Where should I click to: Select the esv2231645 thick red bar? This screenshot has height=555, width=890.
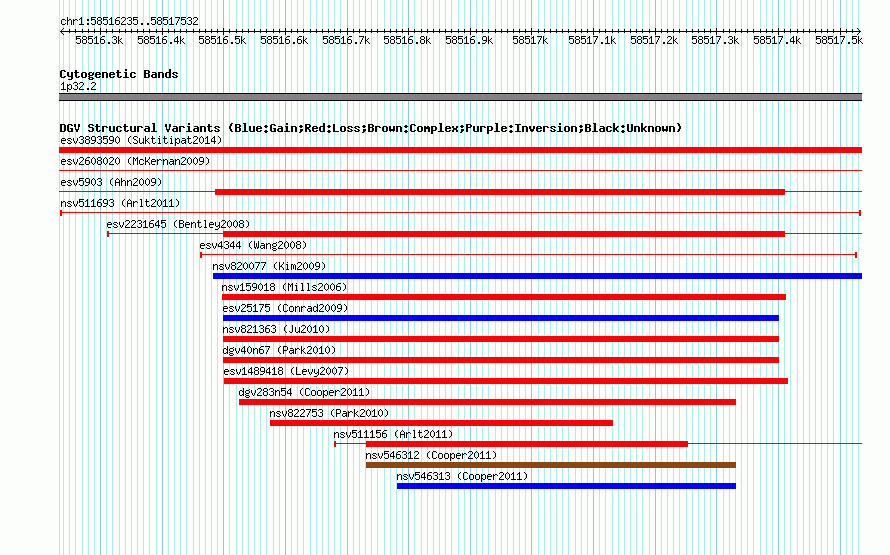tap(504, 234)
